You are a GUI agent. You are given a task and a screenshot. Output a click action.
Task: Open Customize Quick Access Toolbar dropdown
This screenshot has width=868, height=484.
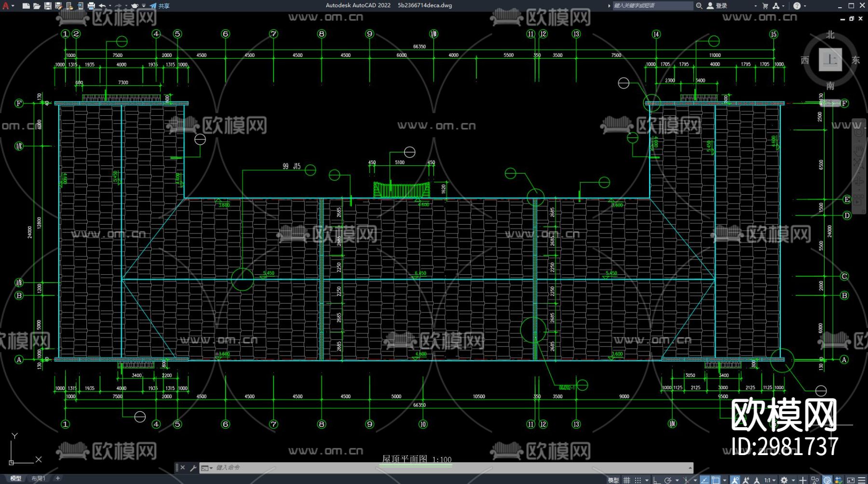click(x=144, y=6)
